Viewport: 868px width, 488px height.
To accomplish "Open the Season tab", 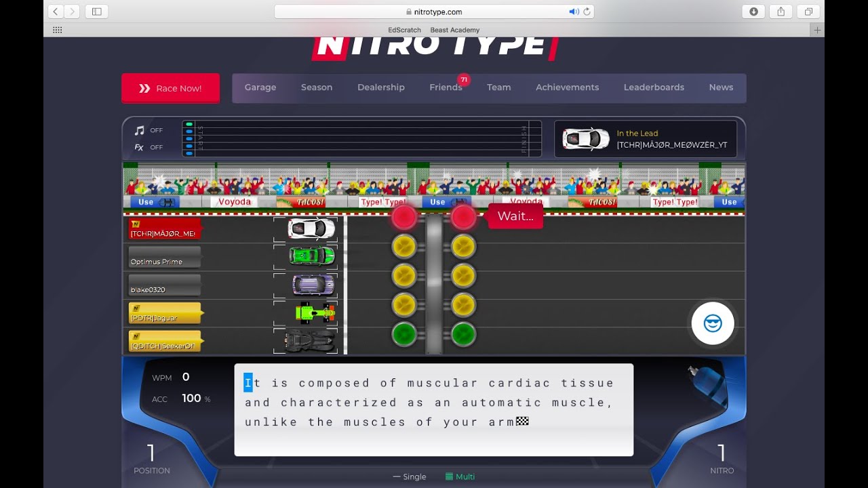I will pos(317,87).
